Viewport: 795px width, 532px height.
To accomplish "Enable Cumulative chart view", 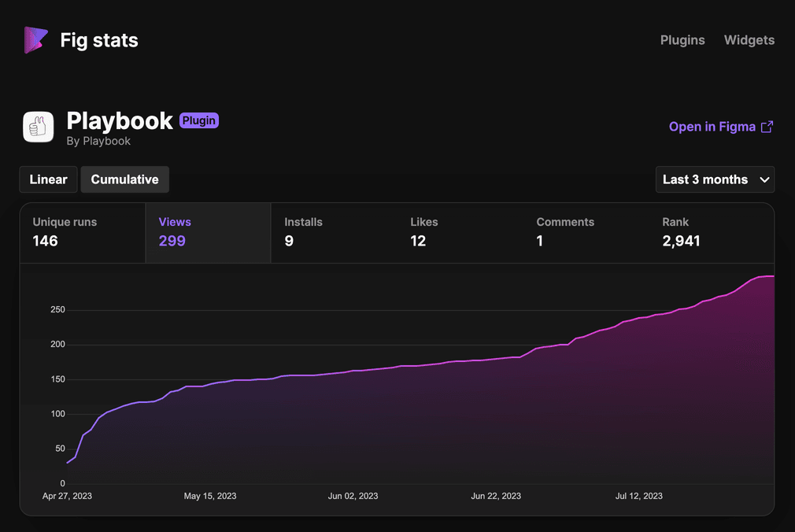I will [x=124, y=179].
